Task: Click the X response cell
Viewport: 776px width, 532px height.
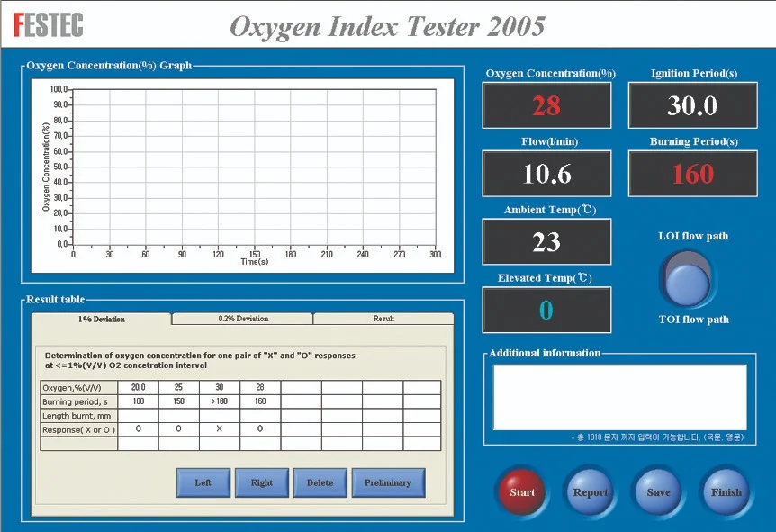Action: 220,429
